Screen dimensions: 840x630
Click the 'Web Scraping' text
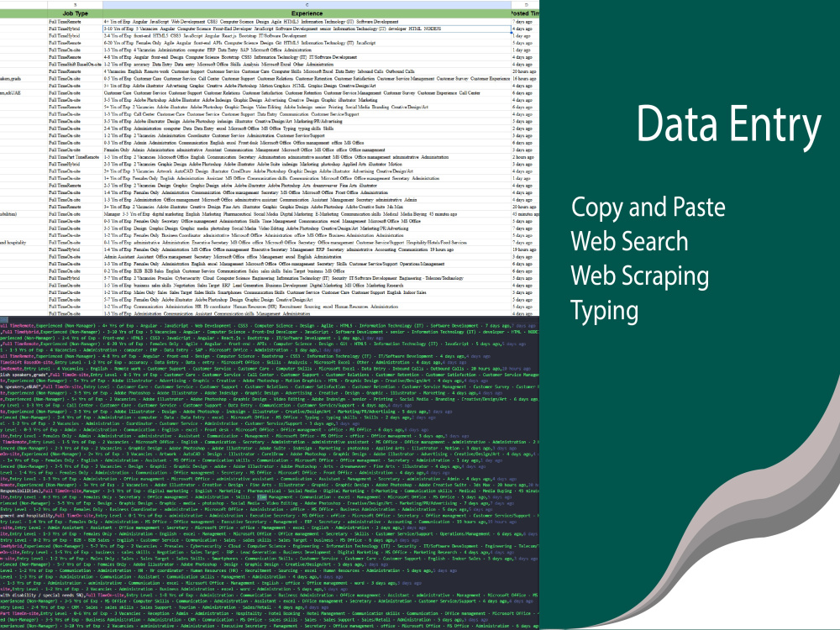click(640, 276)
